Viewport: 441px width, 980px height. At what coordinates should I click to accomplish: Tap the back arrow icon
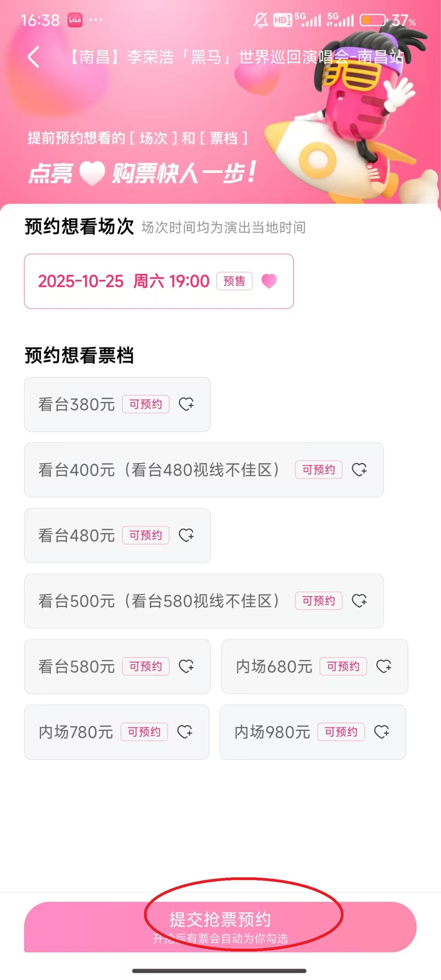[33, 57]
